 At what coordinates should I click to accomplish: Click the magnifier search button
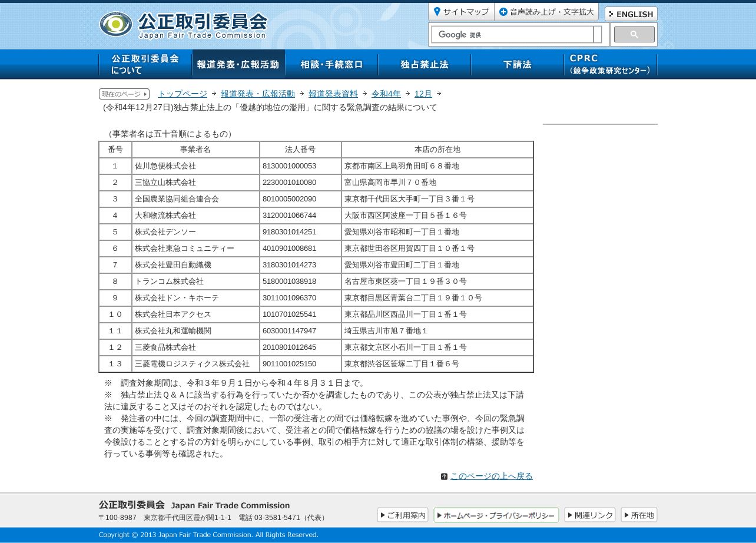tap(634, 35)
